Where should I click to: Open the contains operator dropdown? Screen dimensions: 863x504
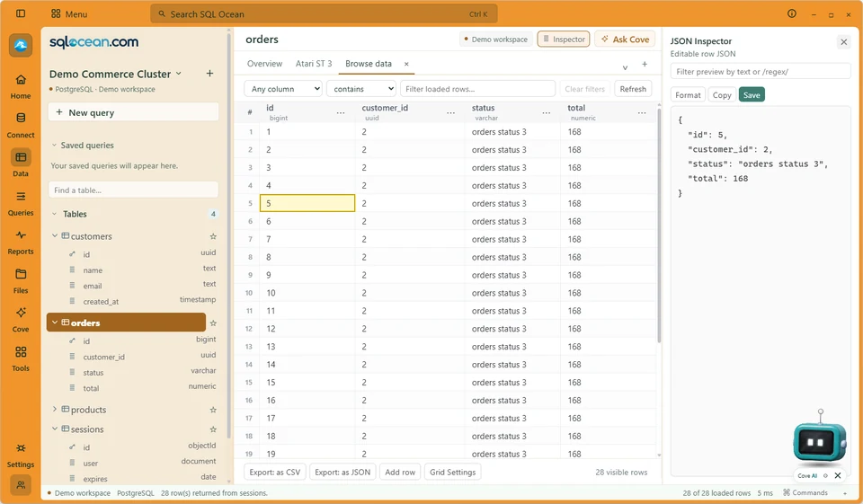point(361,89)
